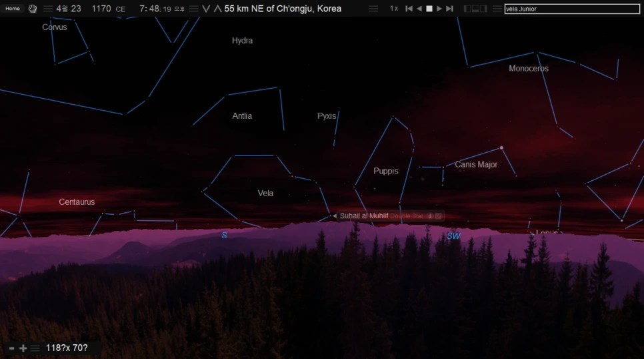
Task: Click the Hydra constellation label
Action: click(242, 41)
